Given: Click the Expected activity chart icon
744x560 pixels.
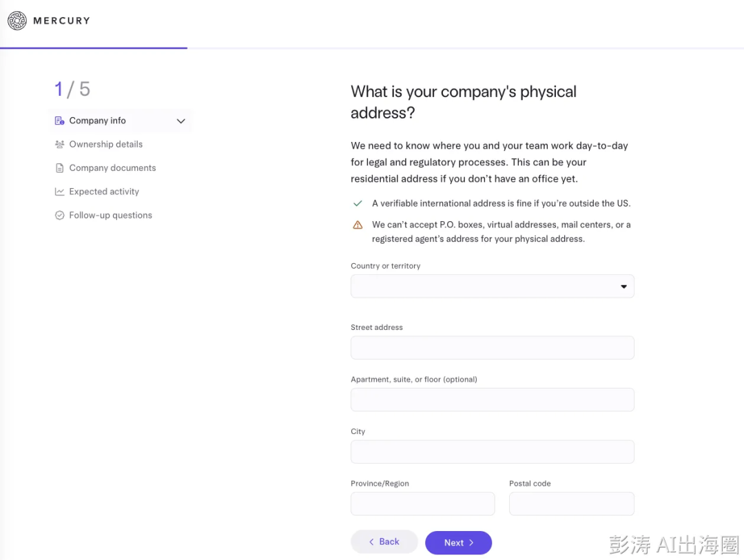Looking at the screenshot, I should coord(60,192).
